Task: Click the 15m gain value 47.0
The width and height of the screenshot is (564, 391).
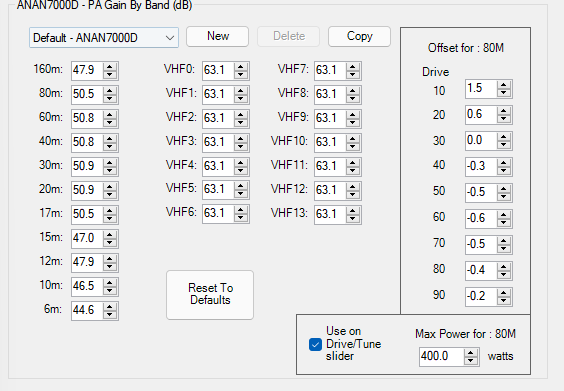Action: click(87, 238)
